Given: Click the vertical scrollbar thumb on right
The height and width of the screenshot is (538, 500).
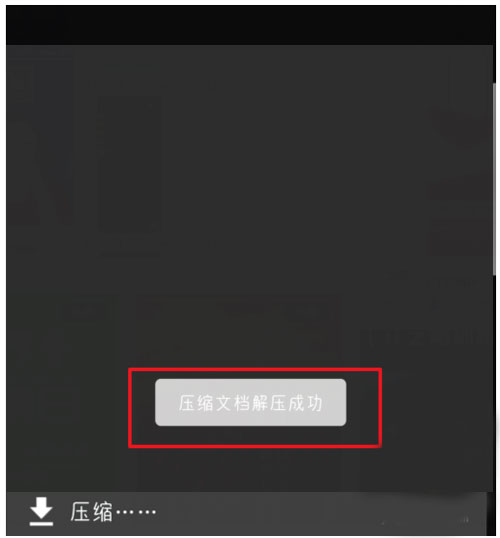Looking at the screenshot, I should [494, 178].
